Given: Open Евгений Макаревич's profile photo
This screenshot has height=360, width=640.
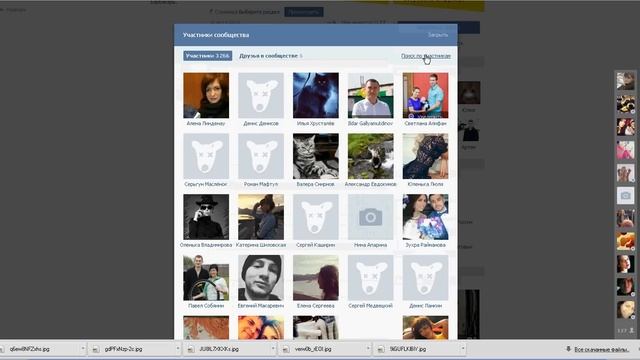Looking at the screenshot, I should [261, 278].
